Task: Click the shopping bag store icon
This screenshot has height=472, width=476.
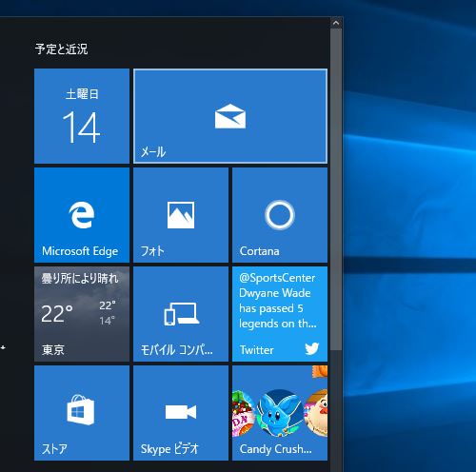Action: (81, 409)
